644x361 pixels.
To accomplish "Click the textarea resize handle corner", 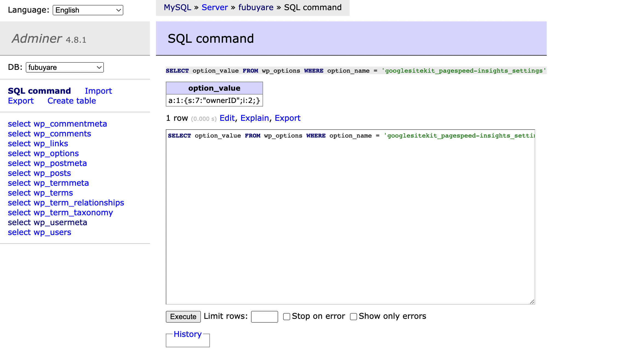I will tap(532, 302).
